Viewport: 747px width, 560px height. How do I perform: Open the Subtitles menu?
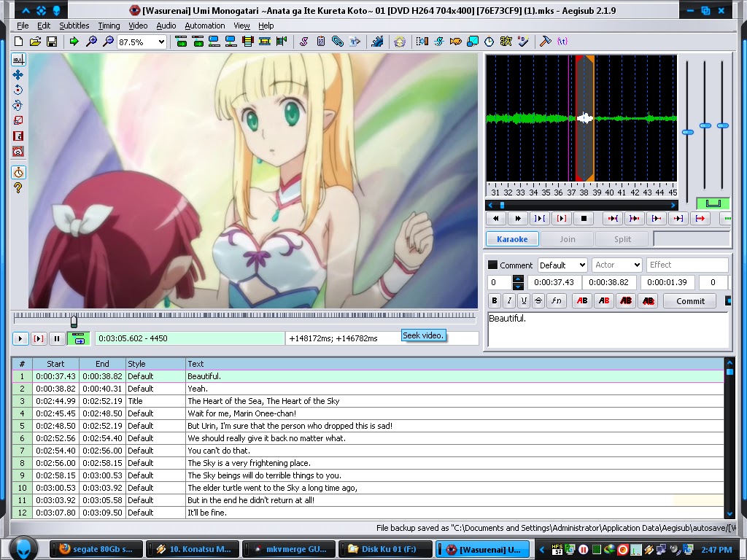point(74,26)
